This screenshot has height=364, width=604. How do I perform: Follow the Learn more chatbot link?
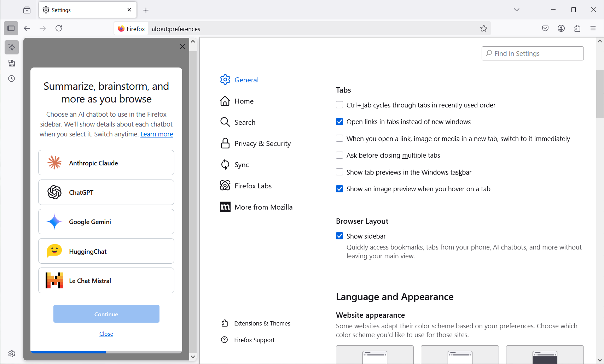point(157,134)
